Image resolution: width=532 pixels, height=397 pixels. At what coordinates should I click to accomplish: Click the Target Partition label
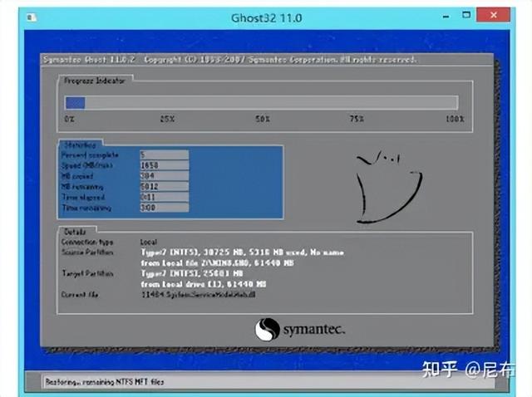87,273
